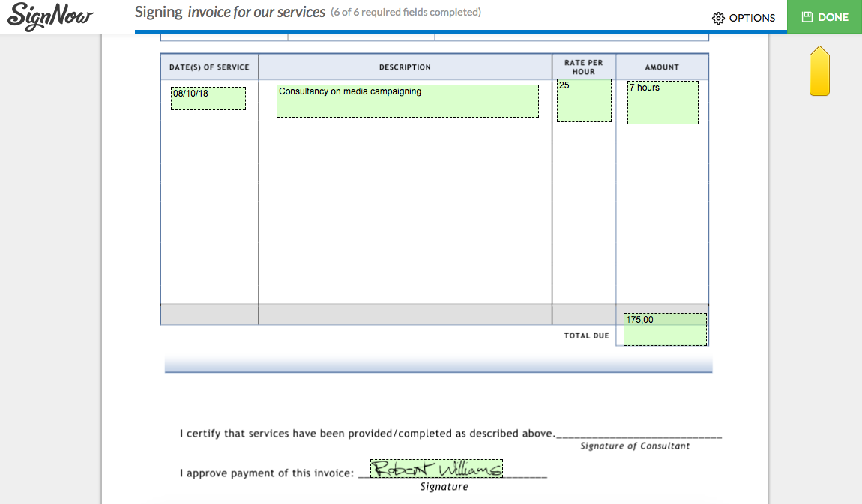
Task: Click the 'Date(s) of Service' column header
Action: (209, 67)
